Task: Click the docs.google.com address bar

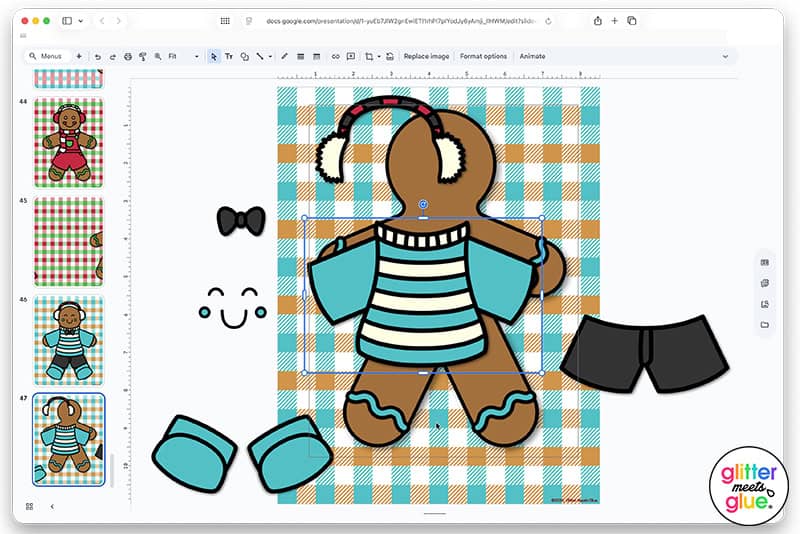Action: pos(401,21)
